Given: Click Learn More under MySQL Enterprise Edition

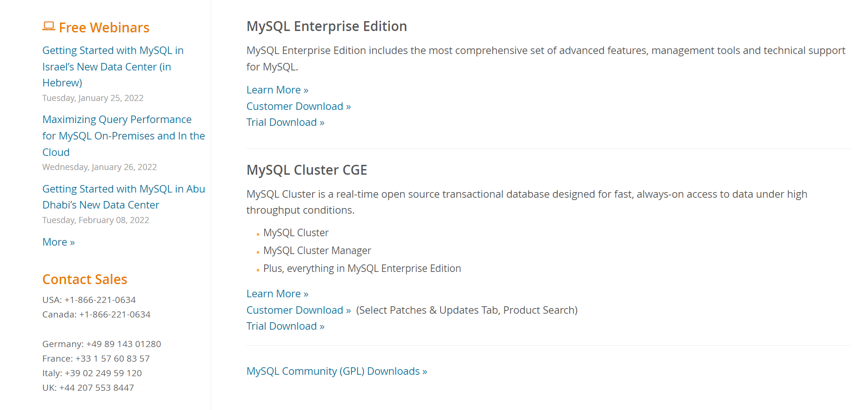Looking at the screenshot, I should [277, 90].
